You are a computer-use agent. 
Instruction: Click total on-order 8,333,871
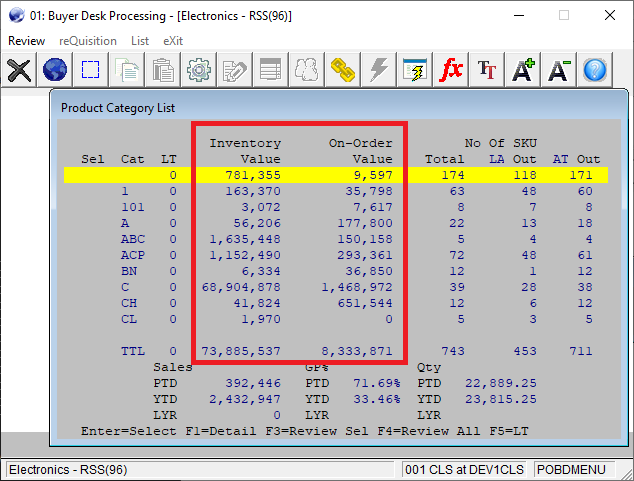(x=357, y=351)
